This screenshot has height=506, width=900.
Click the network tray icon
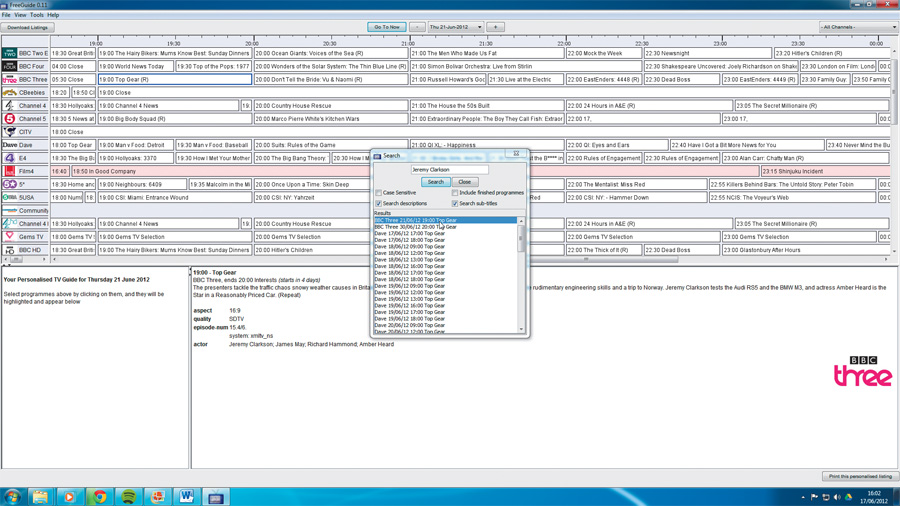(x=826, y=497)
